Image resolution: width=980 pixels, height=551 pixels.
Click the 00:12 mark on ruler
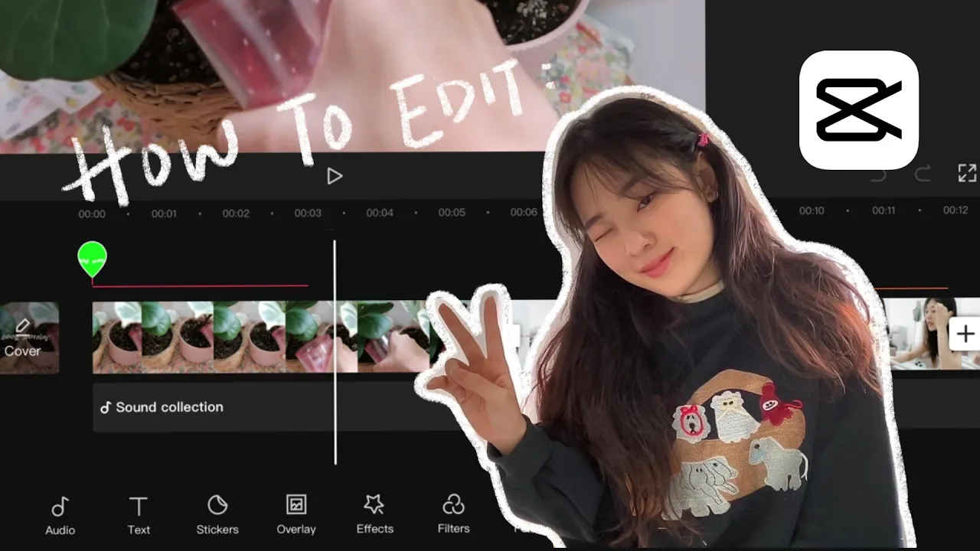[955, 210]
